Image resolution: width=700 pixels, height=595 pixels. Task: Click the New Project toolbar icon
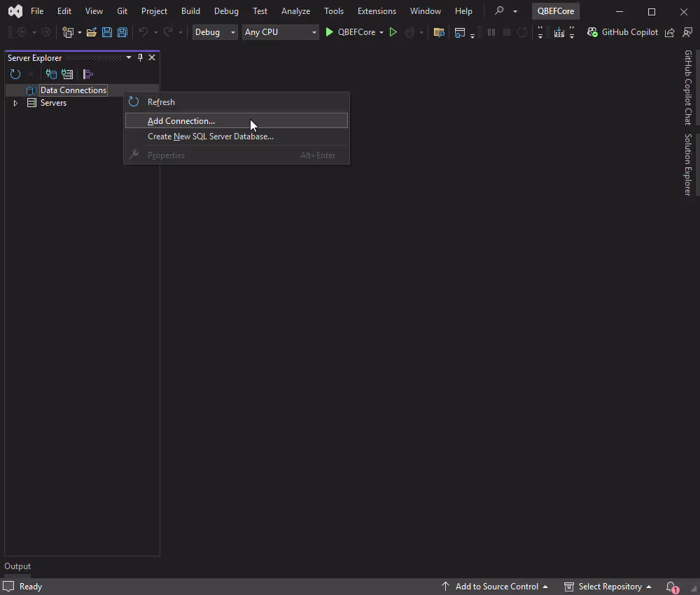pyautogui.click(x=68, y=32)
